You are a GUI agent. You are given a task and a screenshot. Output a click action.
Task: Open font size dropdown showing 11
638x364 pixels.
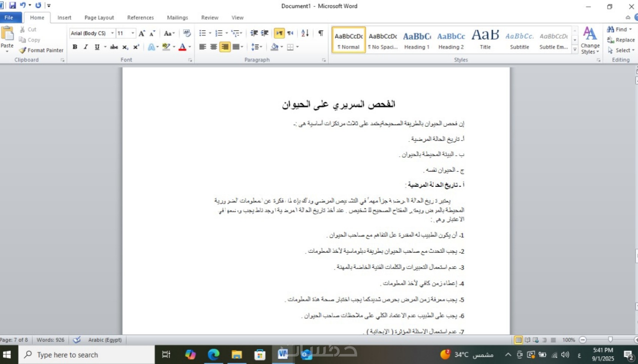[132, 33]
